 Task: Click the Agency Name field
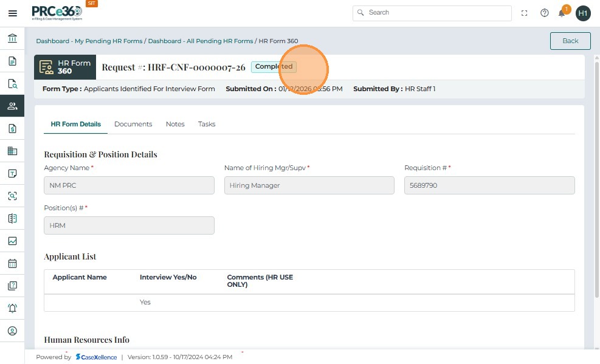pos(129,185)
